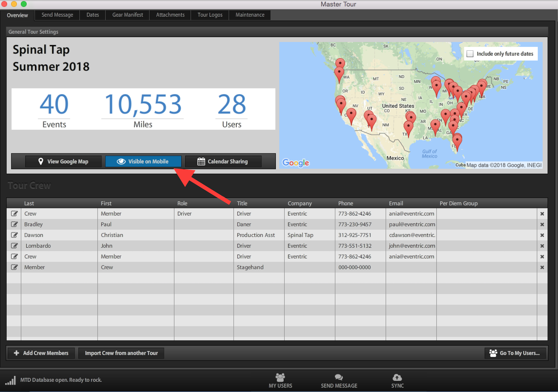Click the Daner title cell
The height and width of the screenshot is (392, 558).
259,224
